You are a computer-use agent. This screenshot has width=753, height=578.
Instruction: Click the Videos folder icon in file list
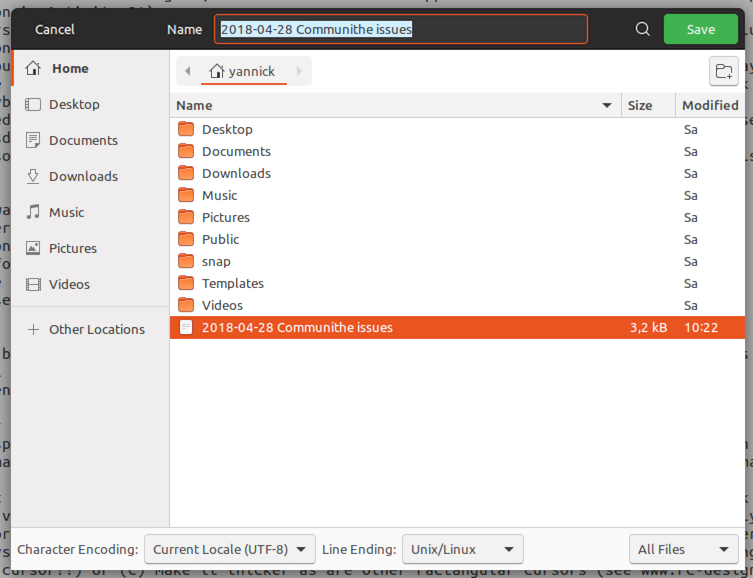tap(186, 305)
